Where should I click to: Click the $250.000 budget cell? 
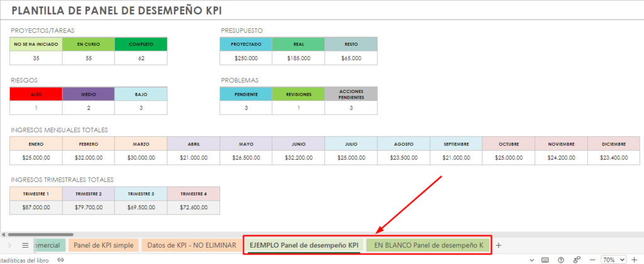click(246, 58)
